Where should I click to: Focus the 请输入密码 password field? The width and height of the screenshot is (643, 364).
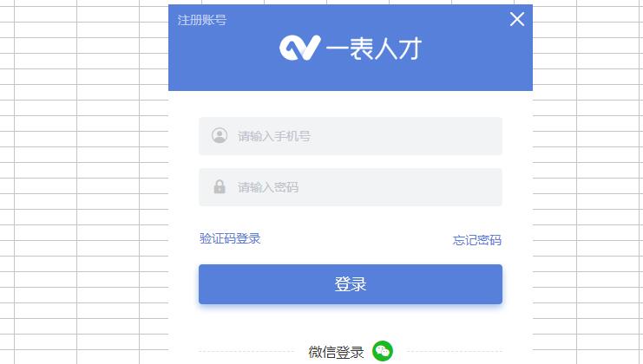point(351,187)
